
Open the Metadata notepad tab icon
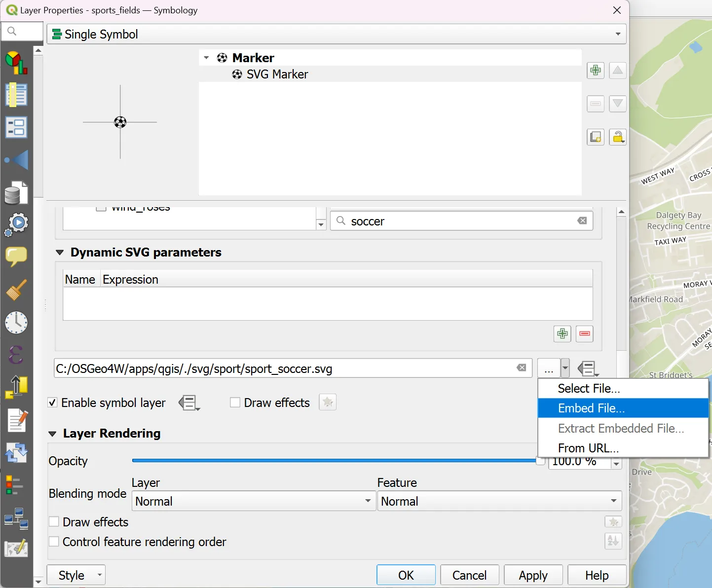pos(16,420)
